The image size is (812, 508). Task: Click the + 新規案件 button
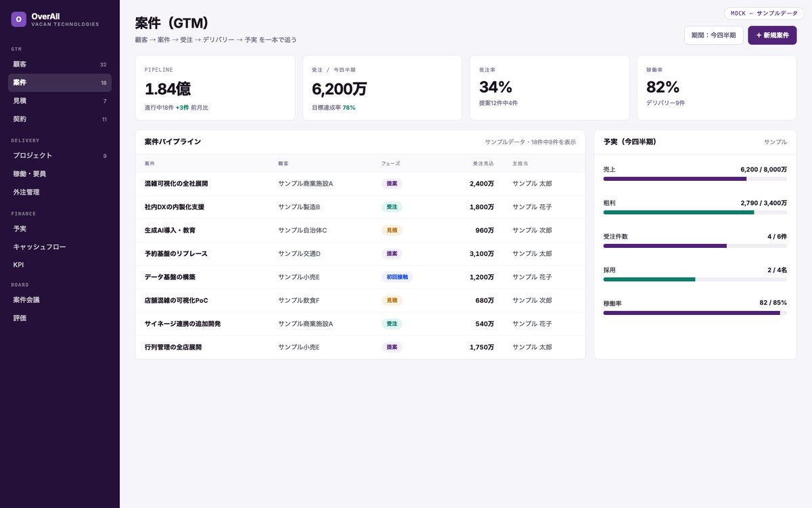click(772, 35)
